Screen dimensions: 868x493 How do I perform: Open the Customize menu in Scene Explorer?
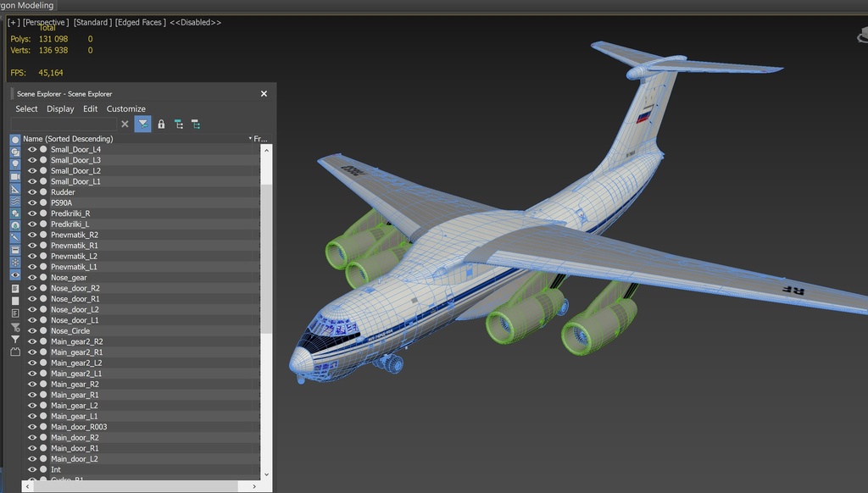pos(125,109)
